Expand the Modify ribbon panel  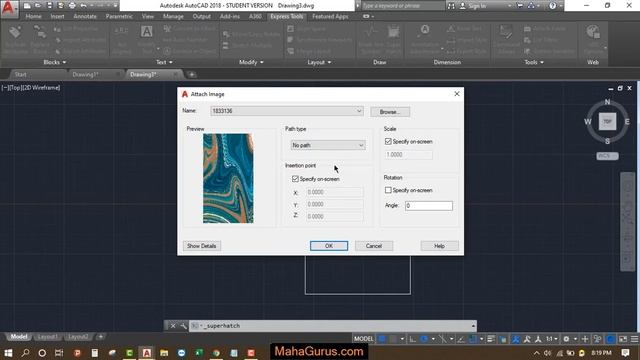(x=251, y=62)
